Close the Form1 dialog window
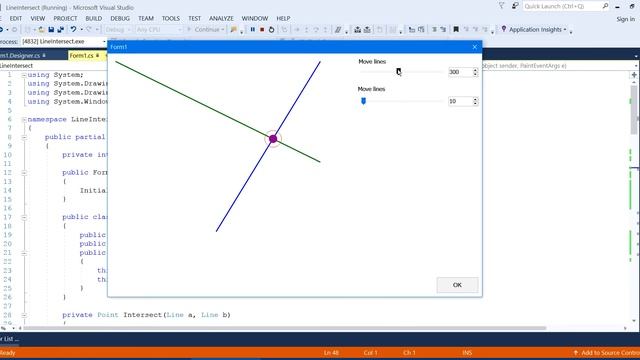 tap(474, 47)
